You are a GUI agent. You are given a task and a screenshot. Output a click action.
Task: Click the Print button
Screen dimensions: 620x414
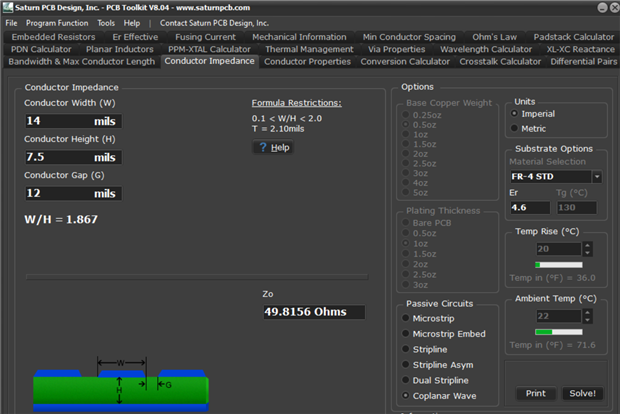536,393
